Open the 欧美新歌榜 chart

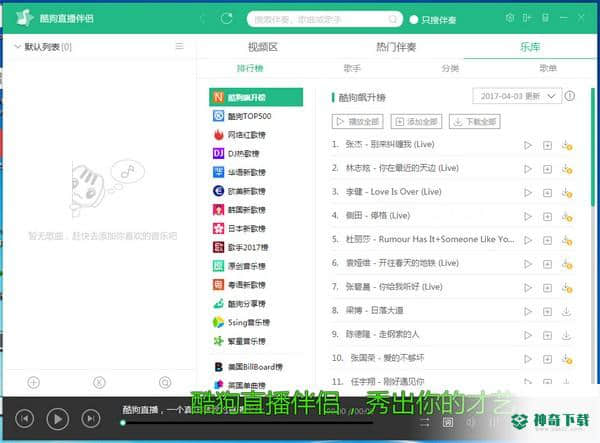click(x=256, y=191)
